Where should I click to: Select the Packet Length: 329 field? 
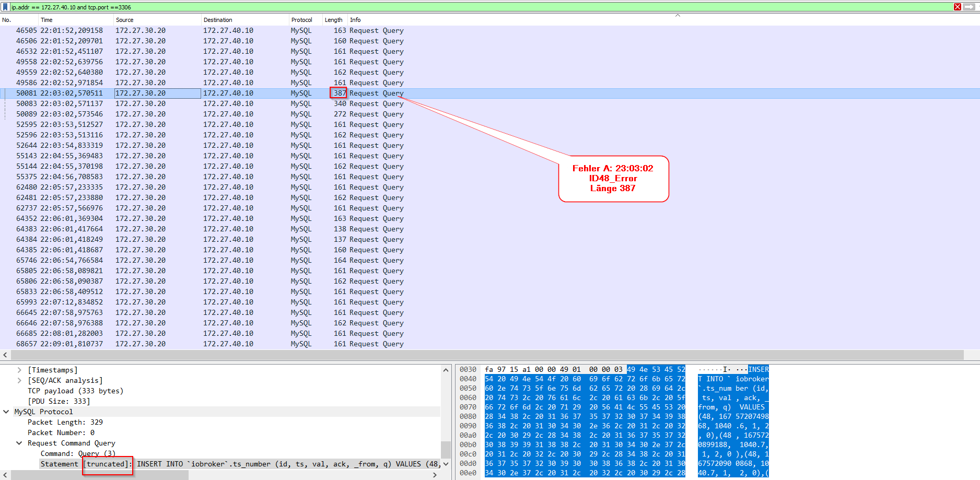pyautogui.click(x=65, y=422)
